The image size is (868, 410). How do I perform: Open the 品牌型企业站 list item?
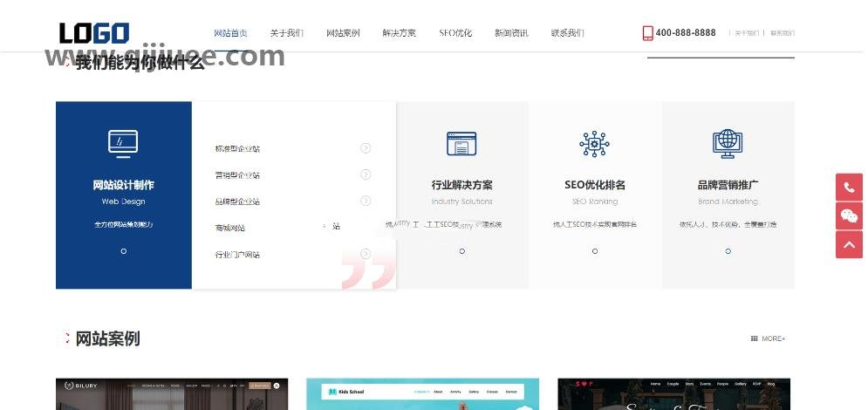click(237, 202)
